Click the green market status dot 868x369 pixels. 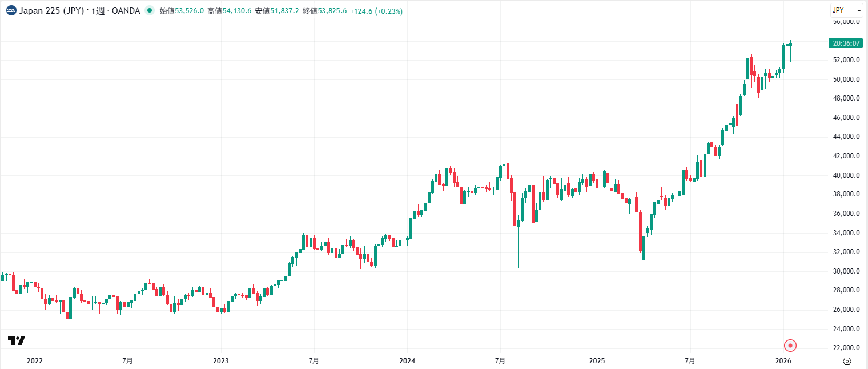coord(148,10)
